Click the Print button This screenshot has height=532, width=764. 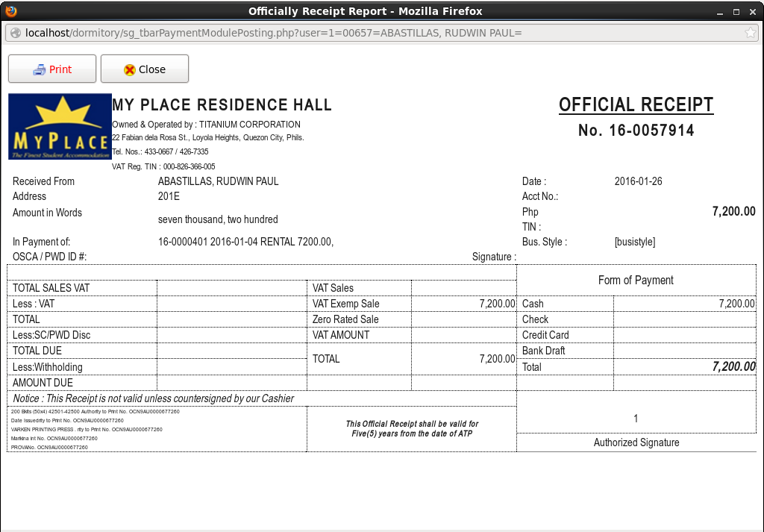52,69
